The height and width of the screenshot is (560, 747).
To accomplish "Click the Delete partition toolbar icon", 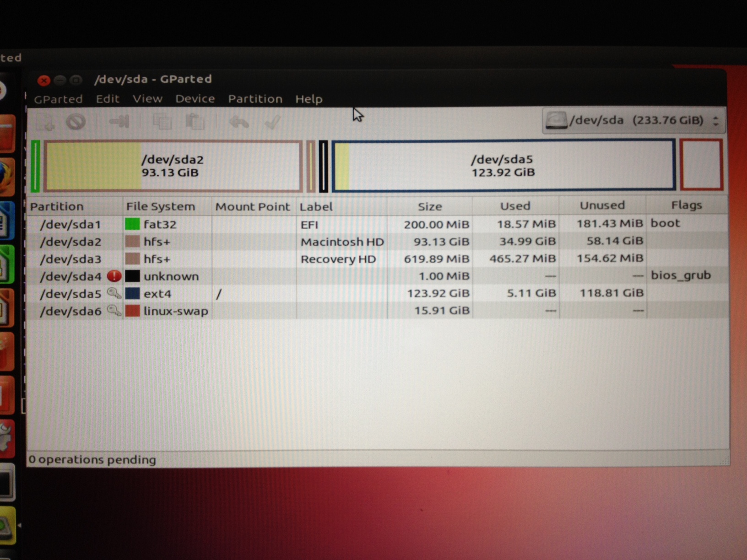I will [x=76, y=122].
